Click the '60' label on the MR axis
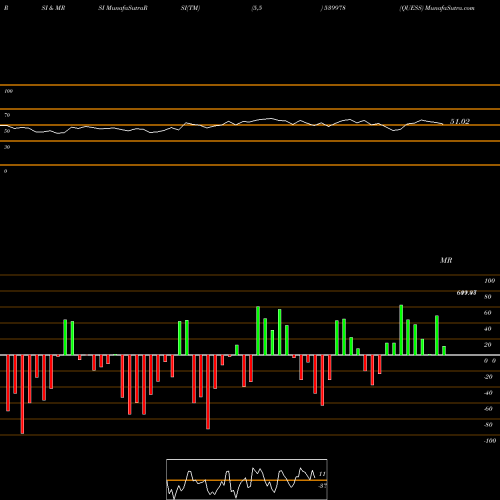 pyautogui.click(x=488, y=313)
